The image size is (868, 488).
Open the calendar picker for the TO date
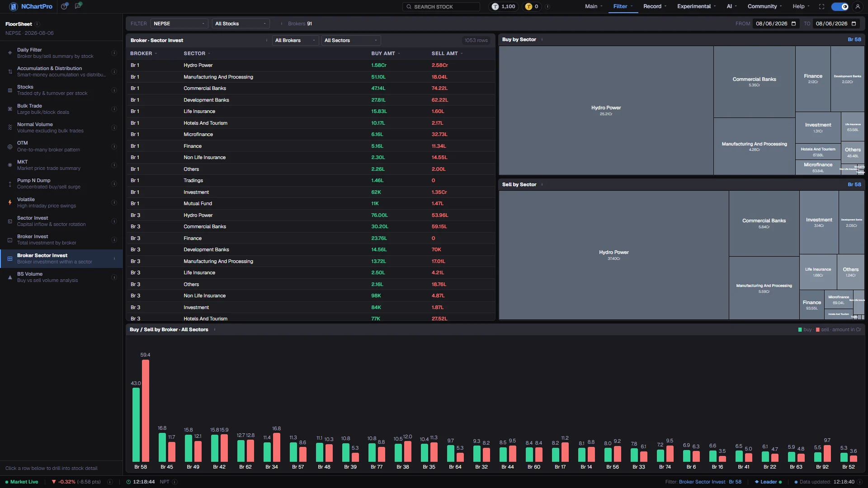(854, 23)
